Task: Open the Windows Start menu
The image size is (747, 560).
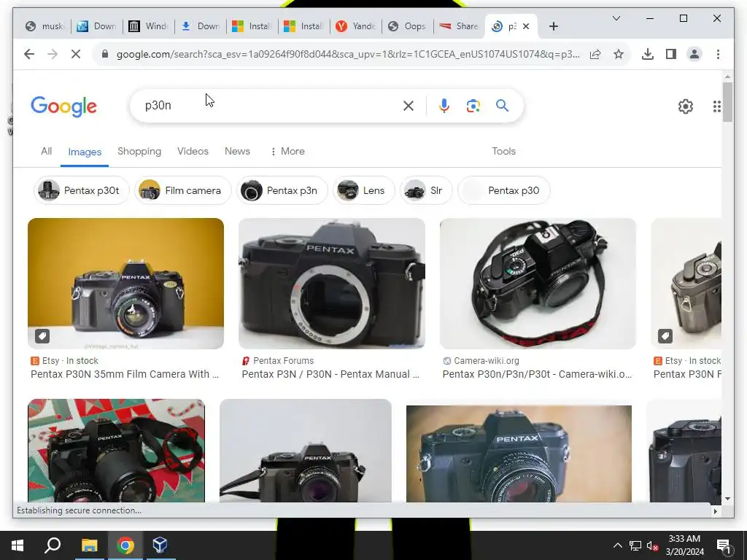Action: (18, 545)
